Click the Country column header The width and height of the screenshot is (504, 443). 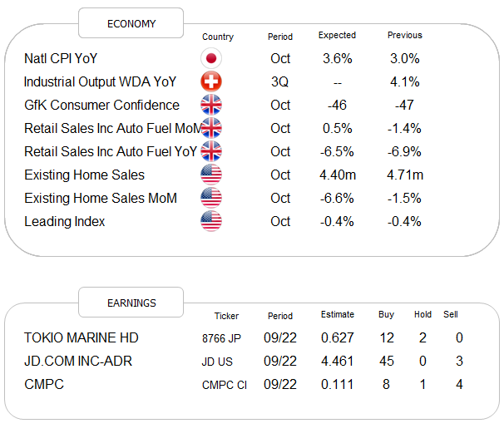coord(218,37)
